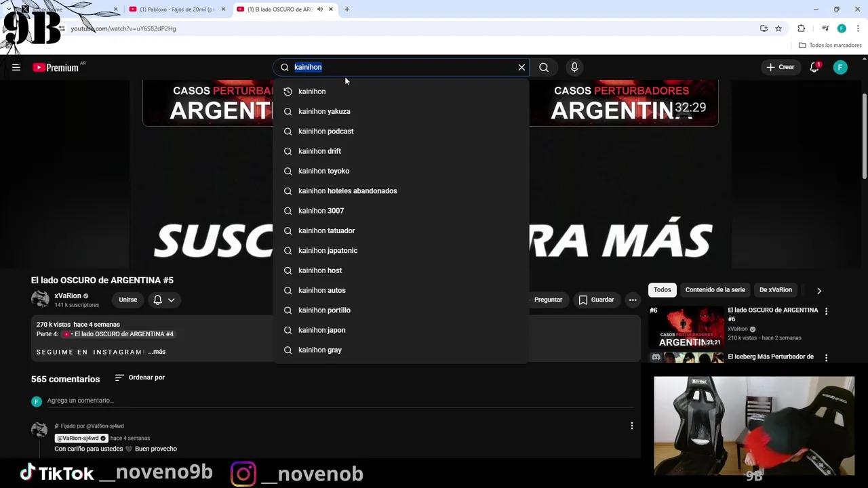Viewport: 868px width, 488px height.
Task: Install the page app from address bar
Action: point(764,28)
